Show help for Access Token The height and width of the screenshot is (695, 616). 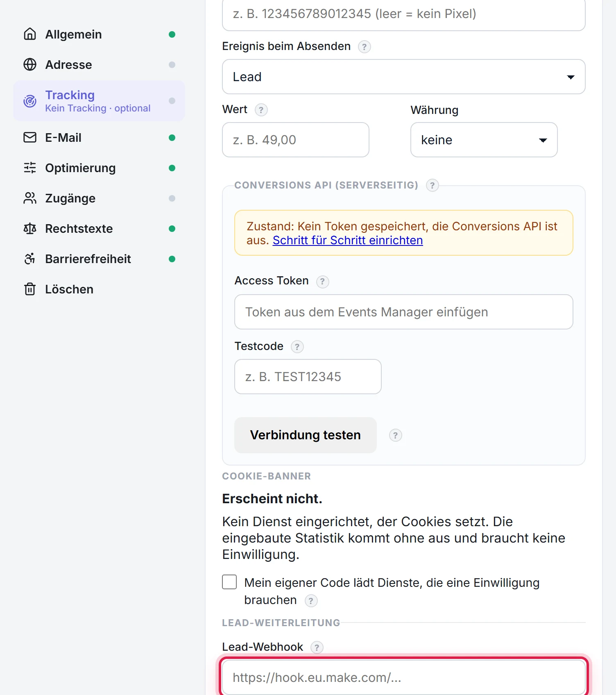click(322, 281)
